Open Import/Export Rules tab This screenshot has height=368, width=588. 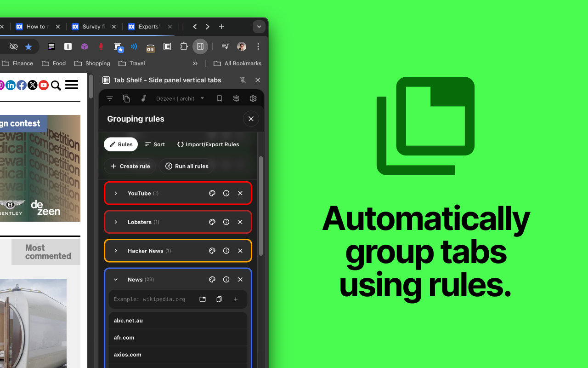point(208,144)
